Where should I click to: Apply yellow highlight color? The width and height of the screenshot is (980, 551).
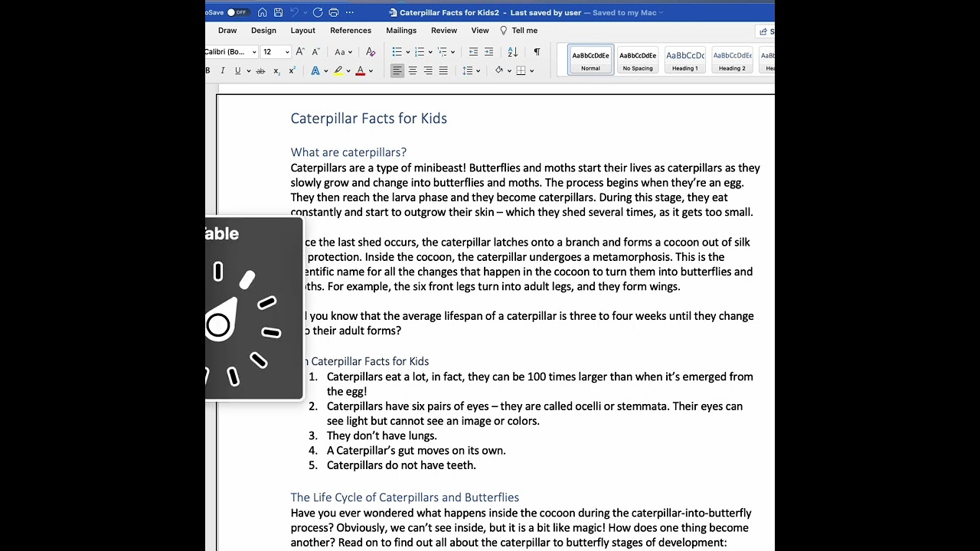pyautogui.click(x=338, y=71)
